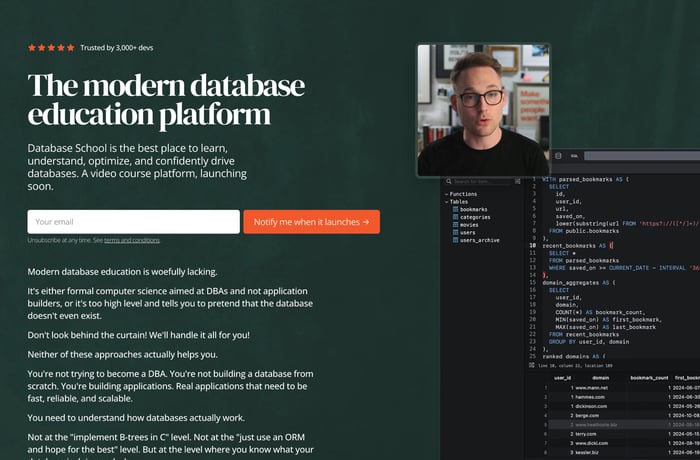Screen dimensions: 700x460
Task: Click the filter icon beside sidebar search
Action: [x=517, y=181]
